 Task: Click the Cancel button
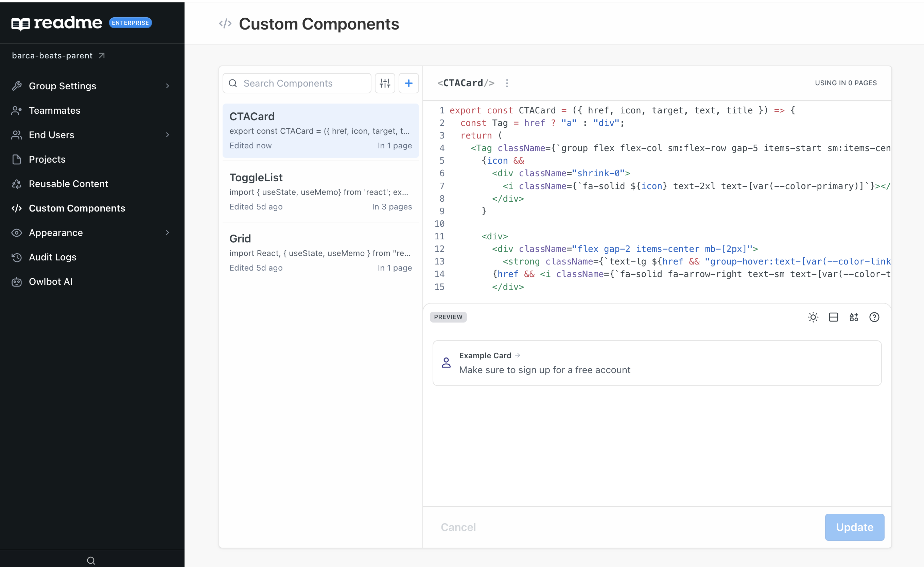click(458, 527)
